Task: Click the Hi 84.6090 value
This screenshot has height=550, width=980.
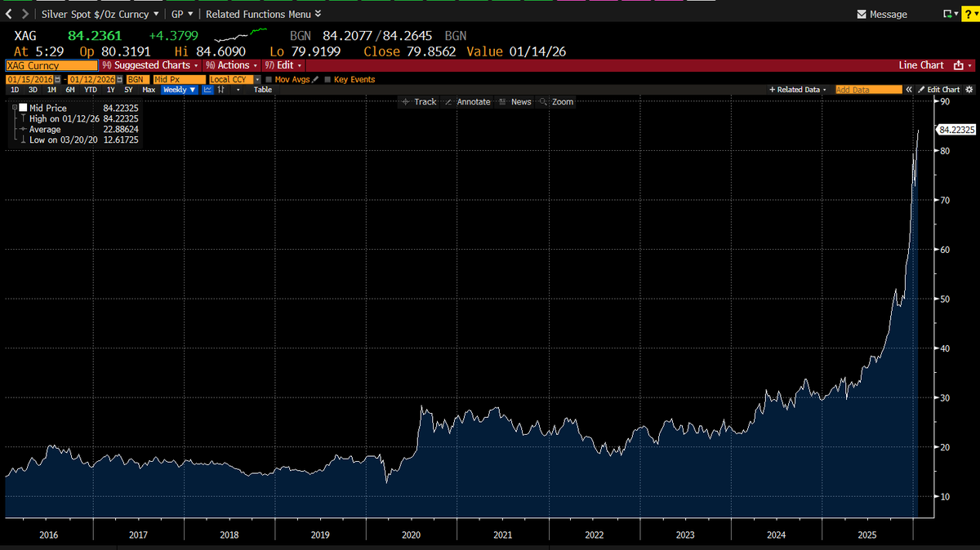Action: (220, 51)
